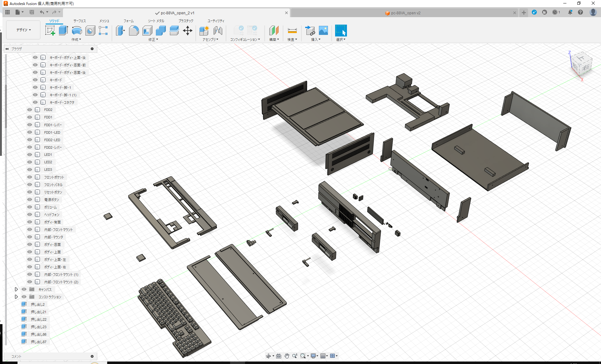Activate the Pan tool in navigation bar

click(286, 356)
